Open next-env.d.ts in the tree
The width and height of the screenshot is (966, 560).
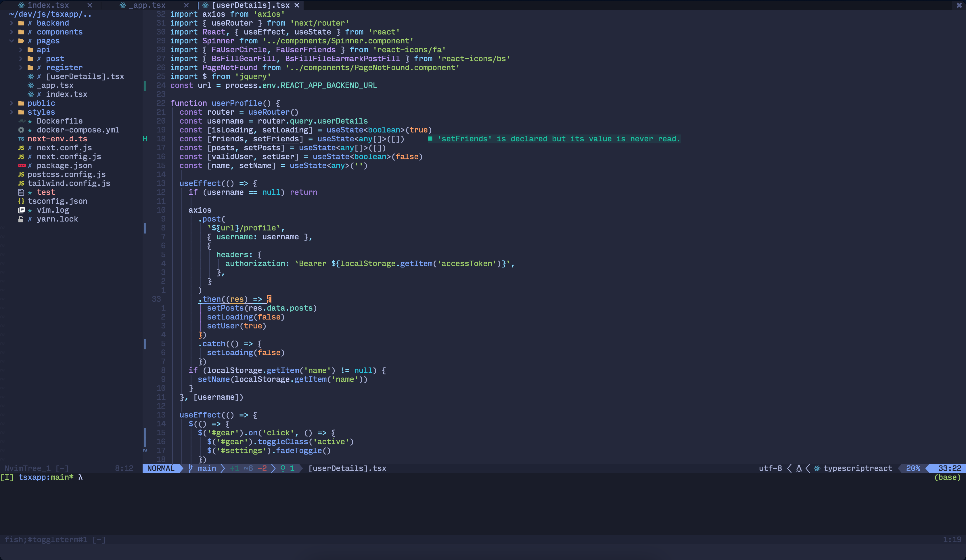(57, 139)
